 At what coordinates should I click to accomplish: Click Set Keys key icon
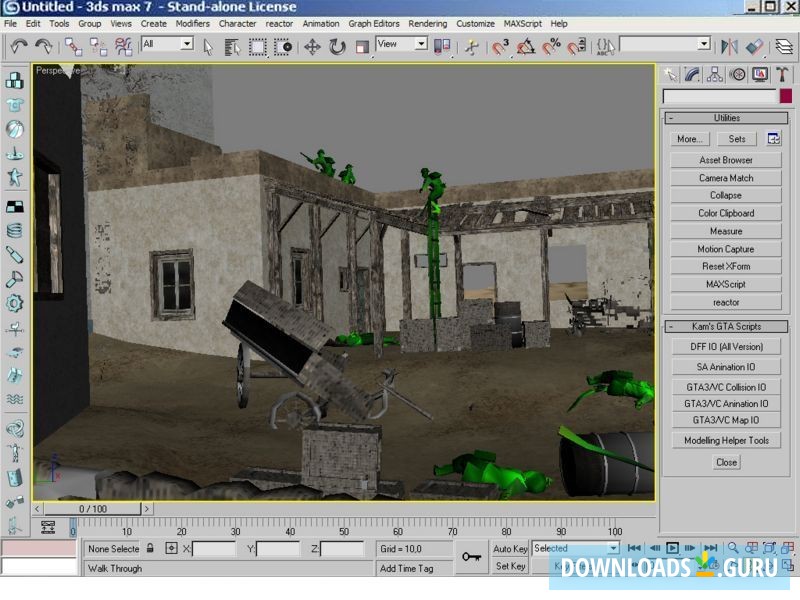pos(471,557)
